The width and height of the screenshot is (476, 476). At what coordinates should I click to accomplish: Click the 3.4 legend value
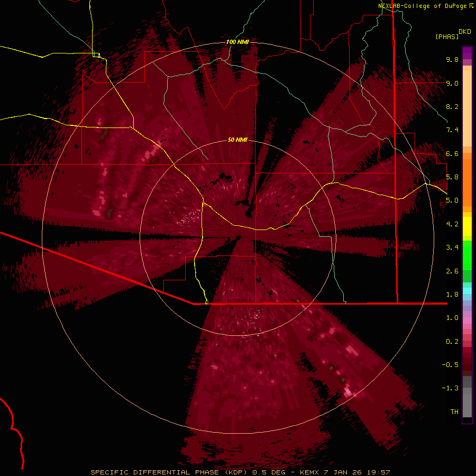click(452, 248)
